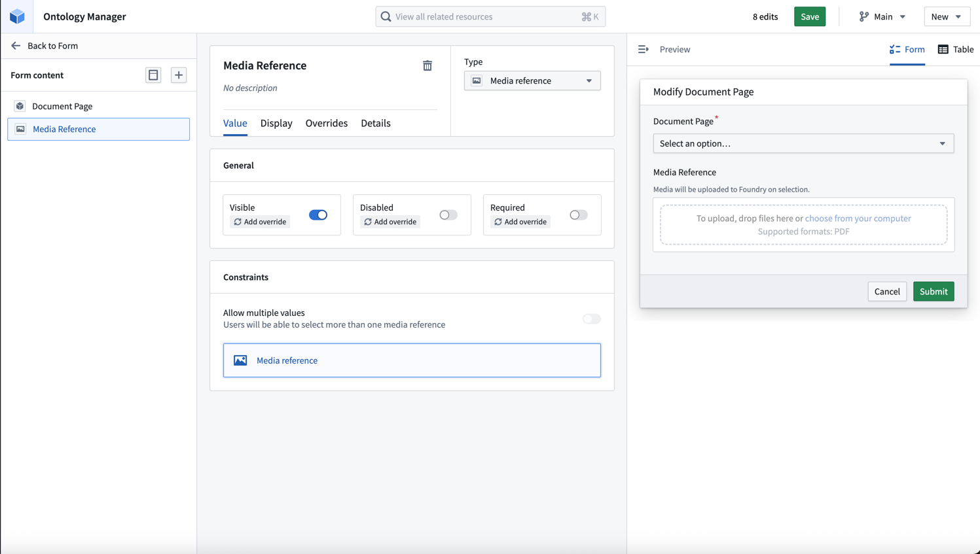Viewport: 980px width, 554px height.
Task: Click choose from your computer link
Action: [858, 218]
